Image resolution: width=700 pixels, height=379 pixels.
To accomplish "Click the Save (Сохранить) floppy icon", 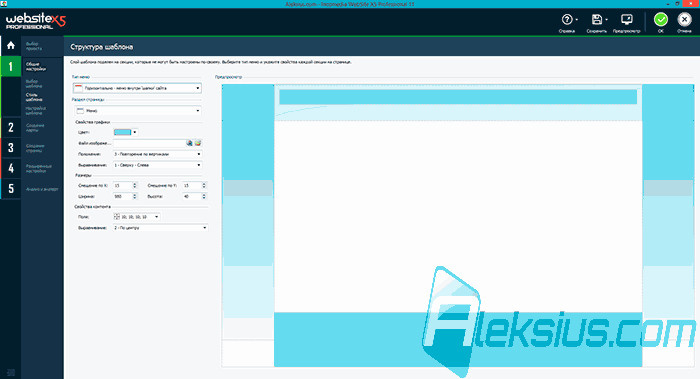I will 597,20.
